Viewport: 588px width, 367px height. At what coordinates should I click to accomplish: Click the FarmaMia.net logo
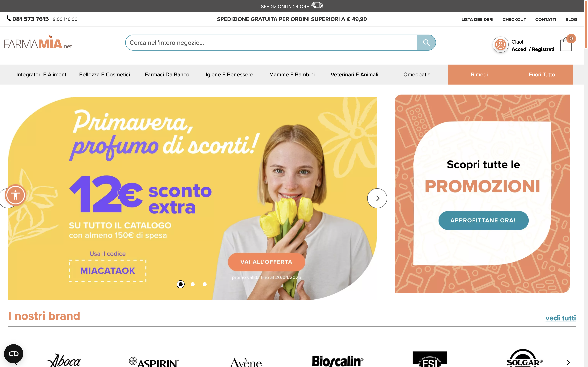(38, 42)
